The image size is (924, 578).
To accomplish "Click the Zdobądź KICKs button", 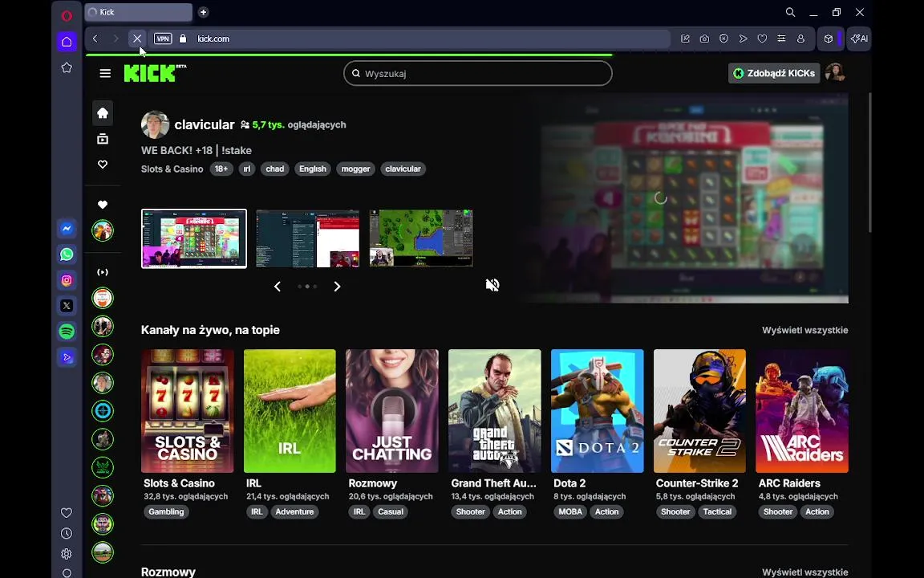I will [x=774, y=73].
